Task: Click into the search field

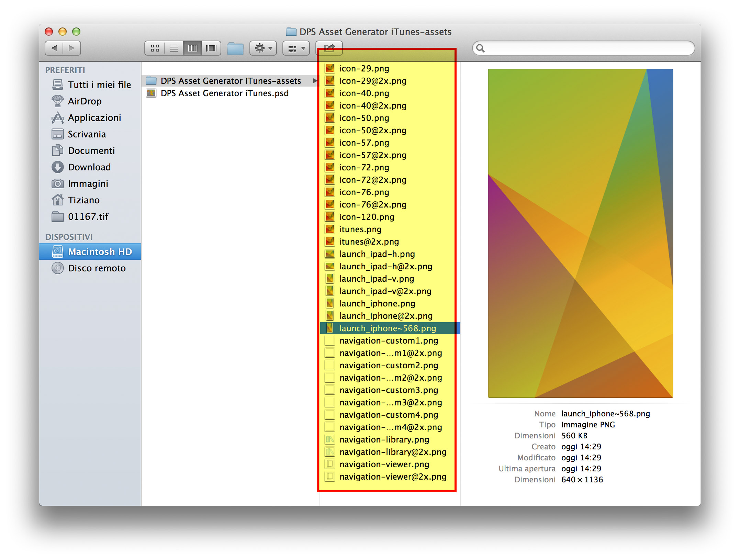Action: pyautogui.click(x=587, y=48)
